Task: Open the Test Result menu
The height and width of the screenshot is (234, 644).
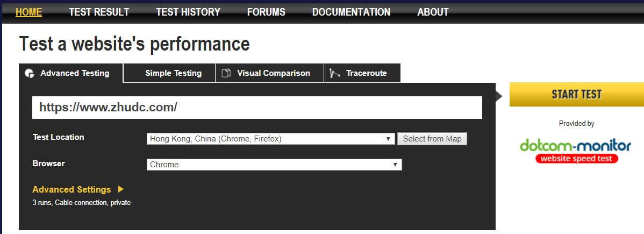Action: click(99, 12)
